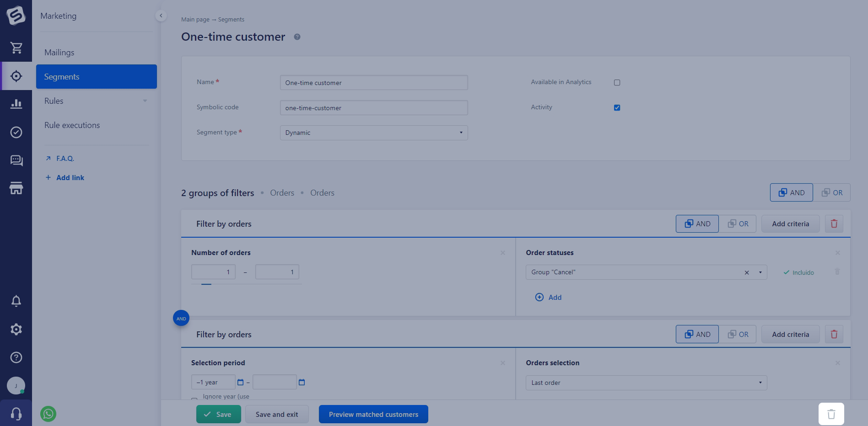Go to Main page breadcrumb

pyautogui.click(x=195, y=20)
